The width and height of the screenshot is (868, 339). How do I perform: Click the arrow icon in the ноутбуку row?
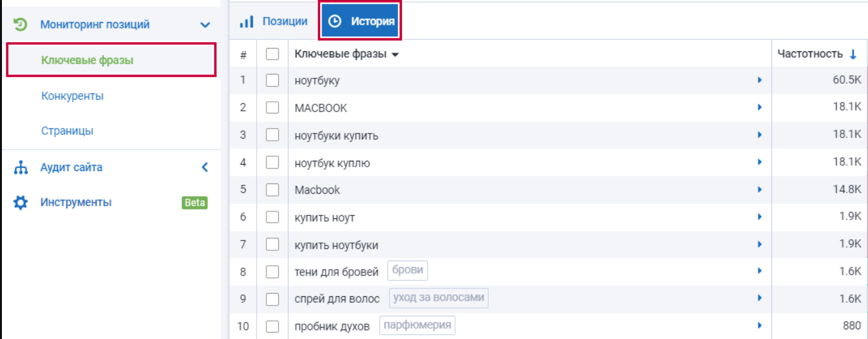click(760, 80)
